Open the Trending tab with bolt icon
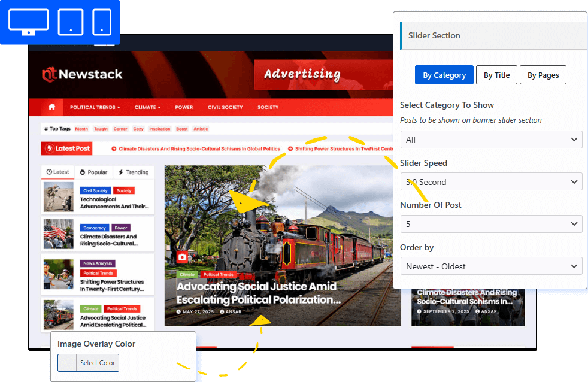 point(134,172)
